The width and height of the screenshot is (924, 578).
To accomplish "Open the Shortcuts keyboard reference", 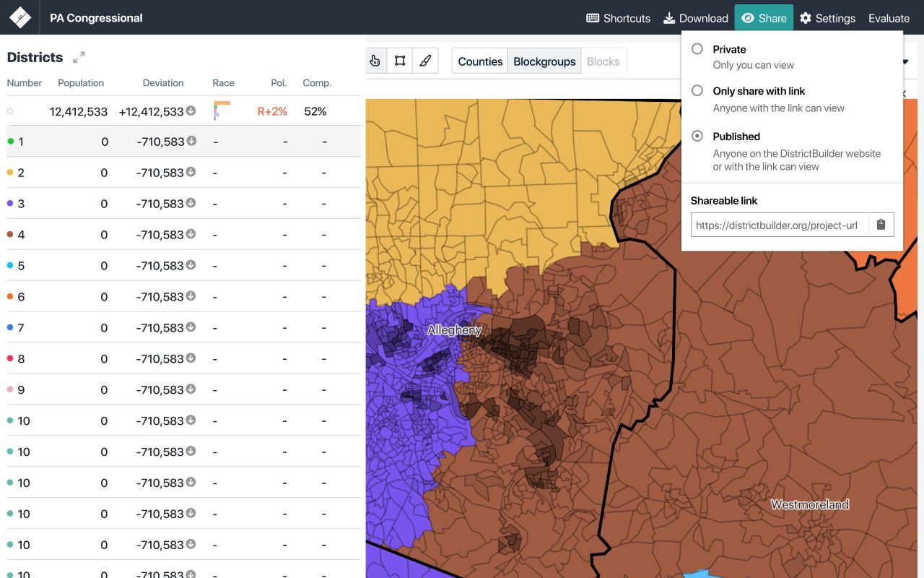I will tap(618, 18).
